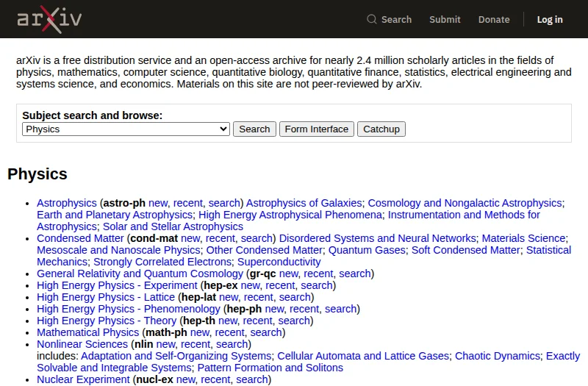Image resolution: width=588 pixels, height=386 pixels.
Task: Open High Energy Physics - Lattice link
Action: click(106, 297)
